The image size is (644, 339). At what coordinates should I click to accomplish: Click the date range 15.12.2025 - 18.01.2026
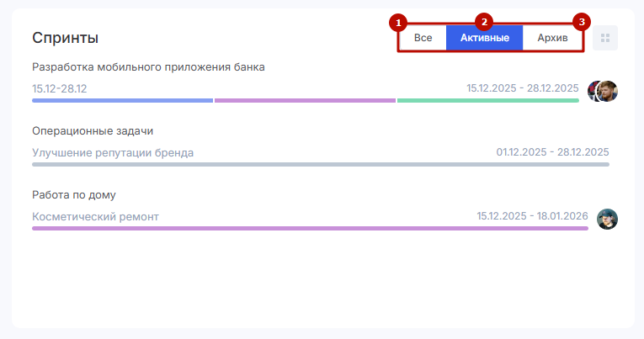(532, 216)
